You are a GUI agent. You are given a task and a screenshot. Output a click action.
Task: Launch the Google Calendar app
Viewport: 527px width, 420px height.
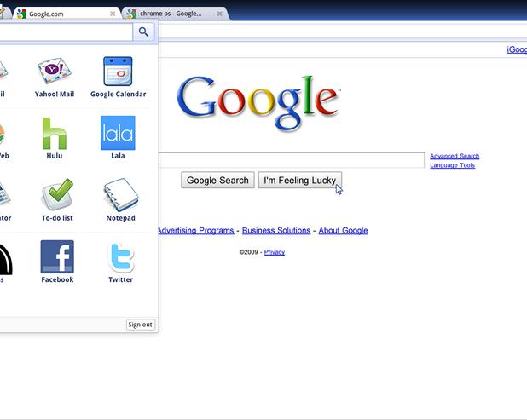click(x=118, y=72)
